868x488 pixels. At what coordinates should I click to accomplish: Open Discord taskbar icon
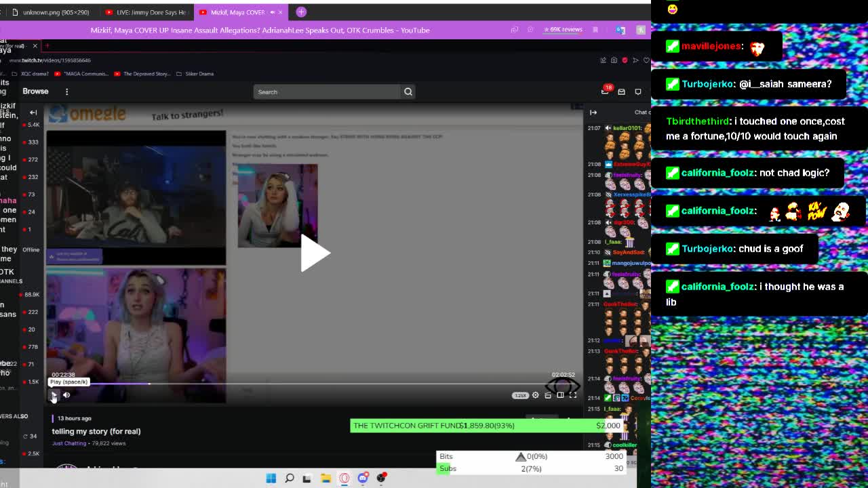tap(363, 478)
